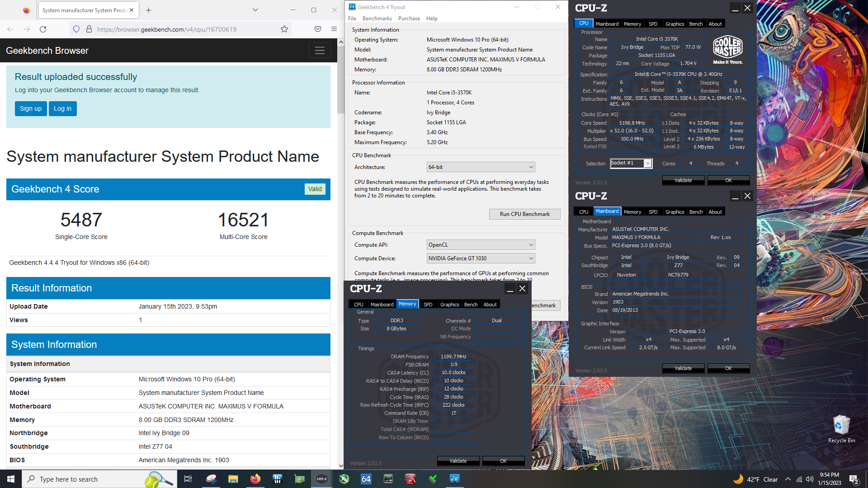Viewport: 868px width, 488px height.
Task: Click Validate in the top CPU-Z CPU window
Action: pyautogui.click(x=683, y=180)
